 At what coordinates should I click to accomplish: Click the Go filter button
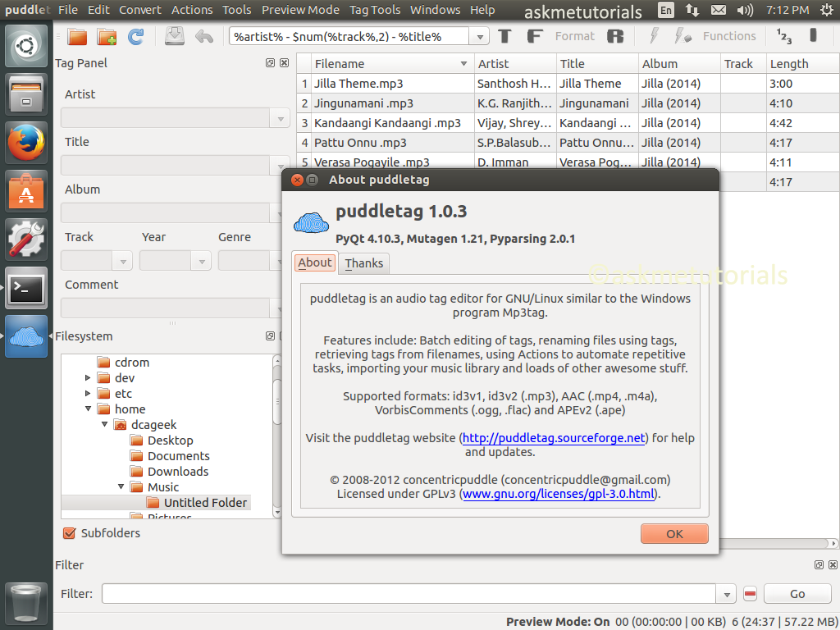click(x=797, y=594)
